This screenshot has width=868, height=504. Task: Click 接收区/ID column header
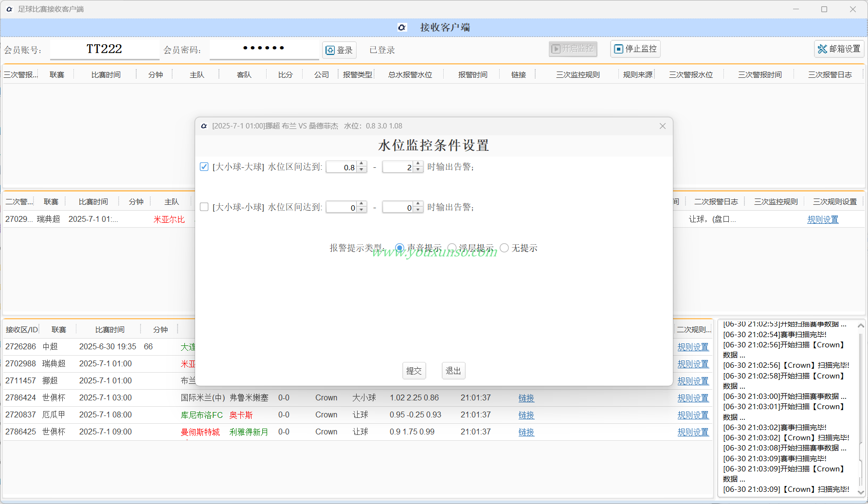tap(22, 329)
